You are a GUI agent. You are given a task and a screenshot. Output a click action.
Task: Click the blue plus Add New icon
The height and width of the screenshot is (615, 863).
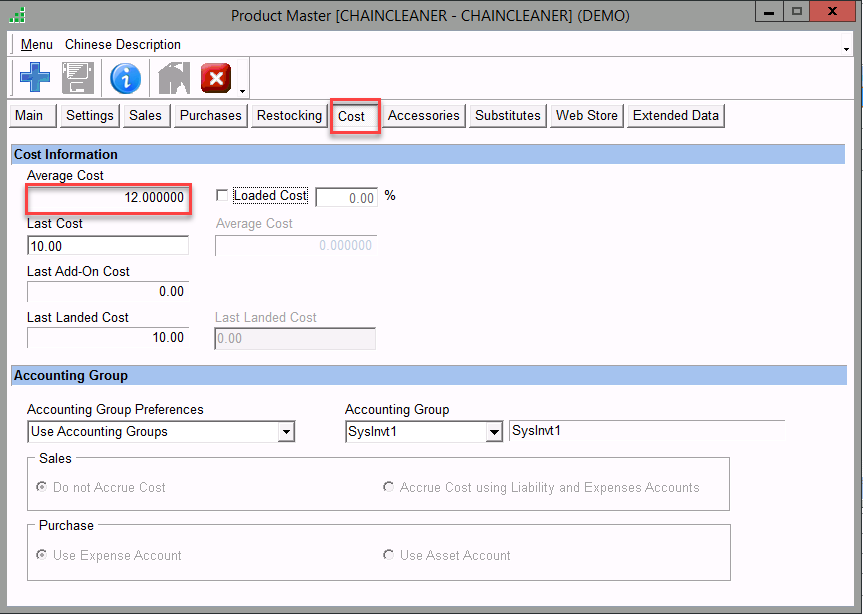(35, 78)
